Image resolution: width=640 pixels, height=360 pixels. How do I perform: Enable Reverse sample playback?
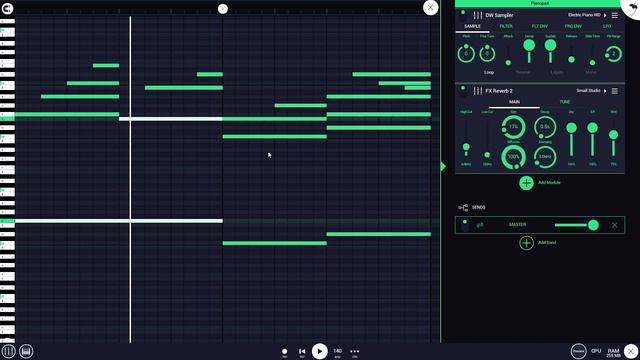coord(523,72)
